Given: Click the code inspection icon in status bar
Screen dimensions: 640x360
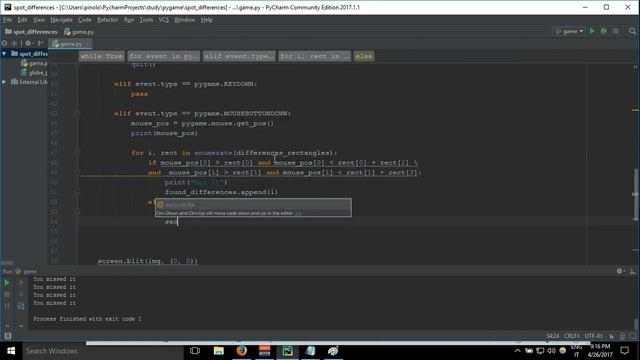Looking at the screenshot, I should (x=622, y=336).
